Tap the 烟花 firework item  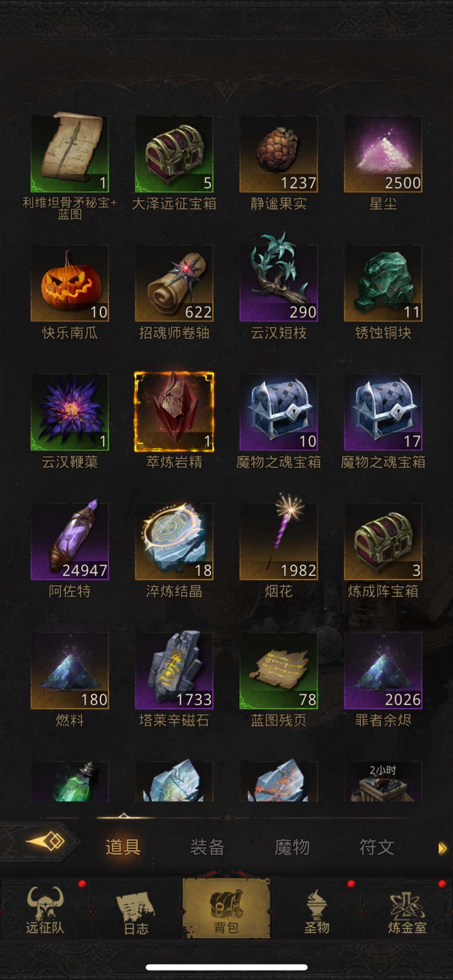[x=279, y=541]
